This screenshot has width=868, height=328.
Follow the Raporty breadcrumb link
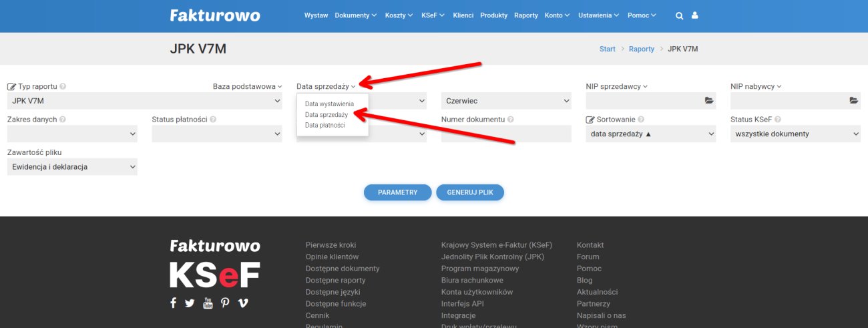[x=642, y=49]
